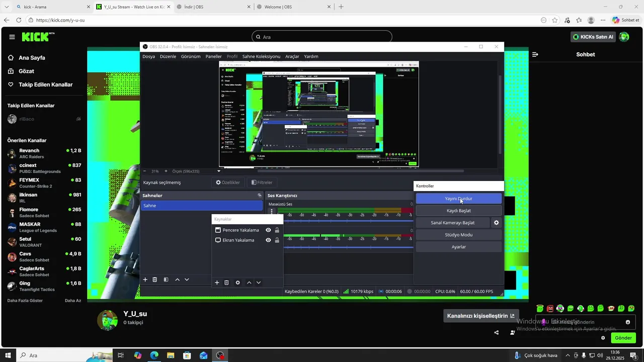Open virtual camera settings gear icon
Image resolution: width=644 pixels, height=362 pixels.
click(x=497, y=223)
